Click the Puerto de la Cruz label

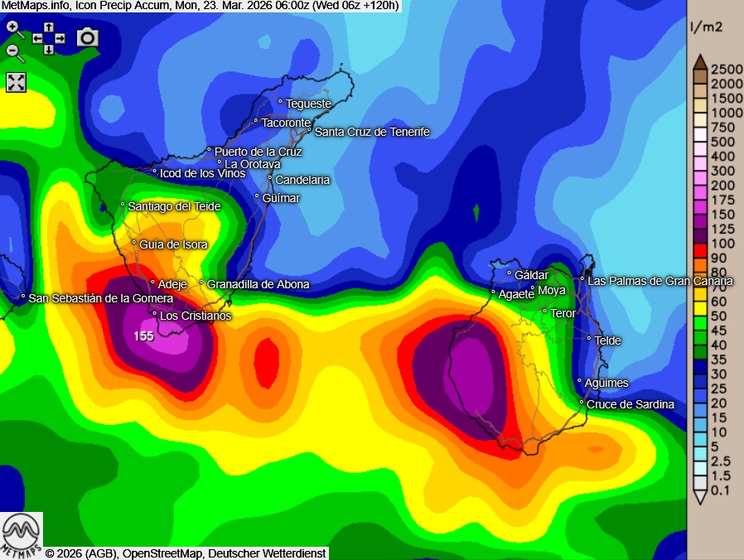(258, 152)
